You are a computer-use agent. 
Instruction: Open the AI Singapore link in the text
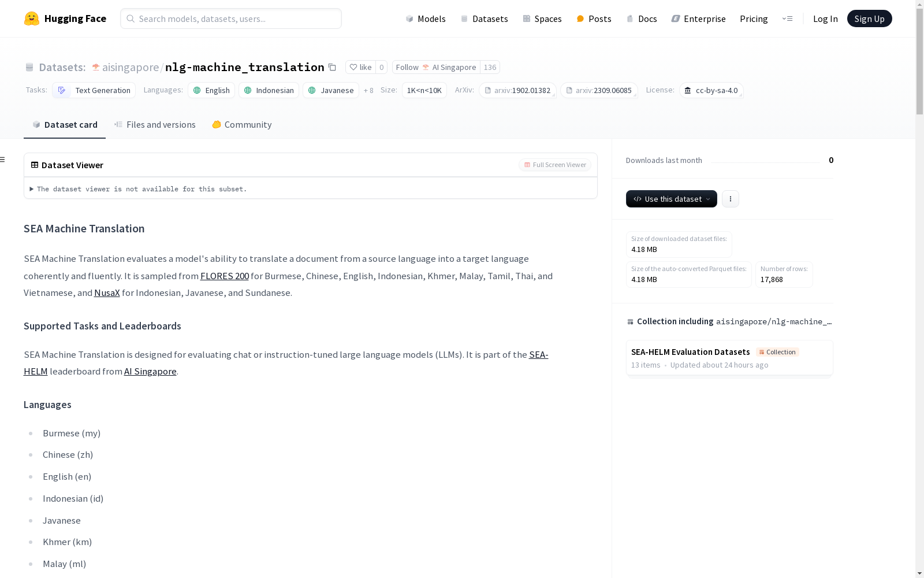tap(150, 371)
